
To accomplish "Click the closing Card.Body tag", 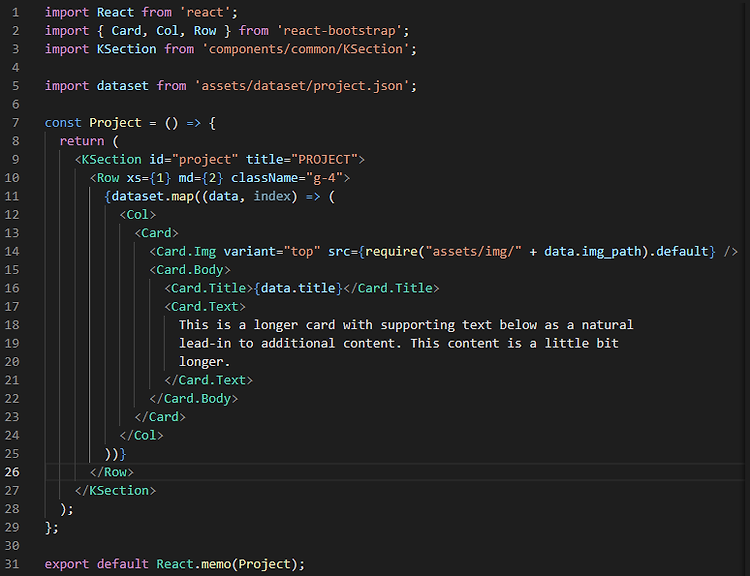I will (194, 399).
